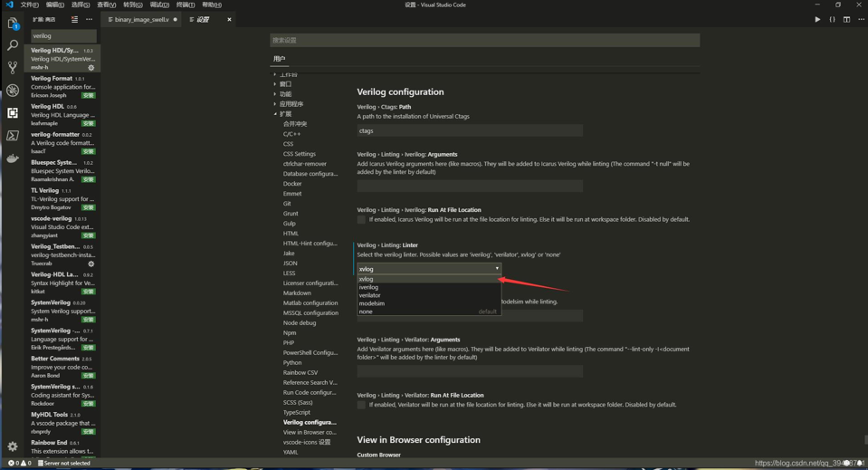Select C/C++ in settings tree
Viewport: 868px width, 470px height.
(291, 134)
